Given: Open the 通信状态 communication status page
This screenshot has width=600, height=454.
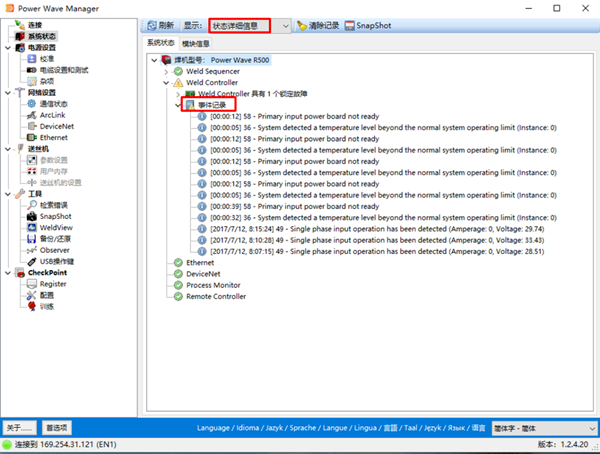Looking at the screenshot, I should click(54, 104).
